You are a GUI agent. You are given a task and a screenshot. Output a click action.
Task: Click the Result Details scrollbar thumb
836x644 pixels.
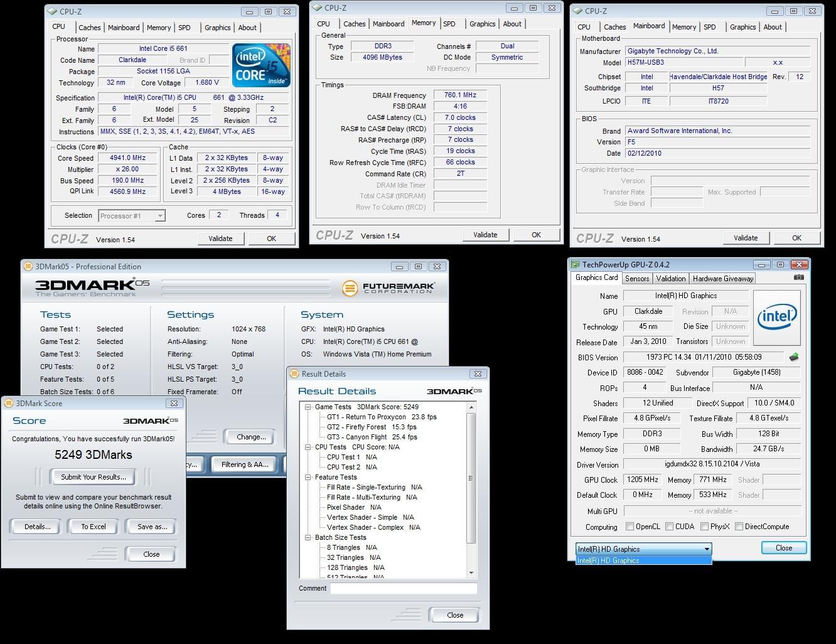click(471, 478)
